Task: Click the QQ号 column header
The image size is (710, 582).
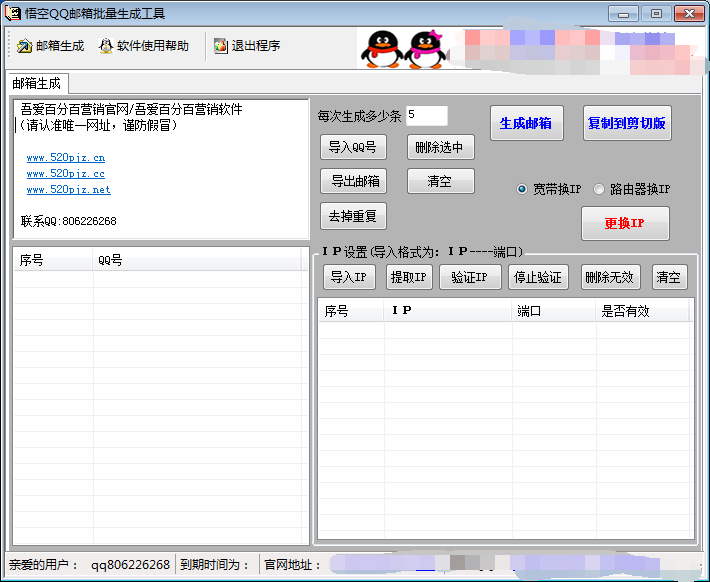Action: click(197, 260)
